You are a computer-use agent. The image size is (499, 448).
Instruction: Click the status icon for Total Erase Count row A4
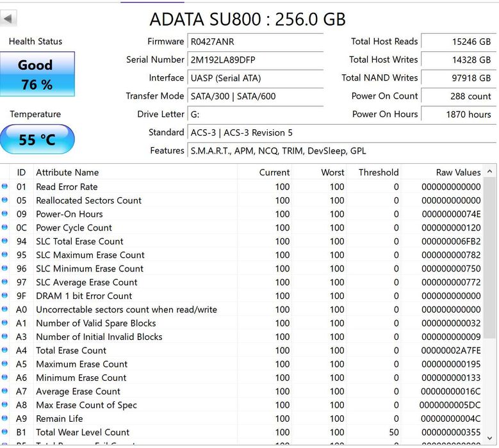[x=4, y=350]
